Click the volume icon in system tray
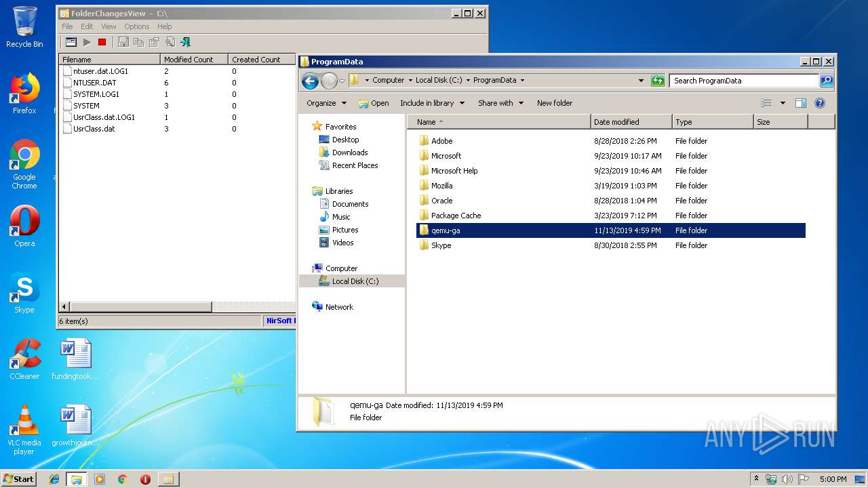The height and width of the screenshot is (488, 868). pyautogui.click(x=787, y=479)
